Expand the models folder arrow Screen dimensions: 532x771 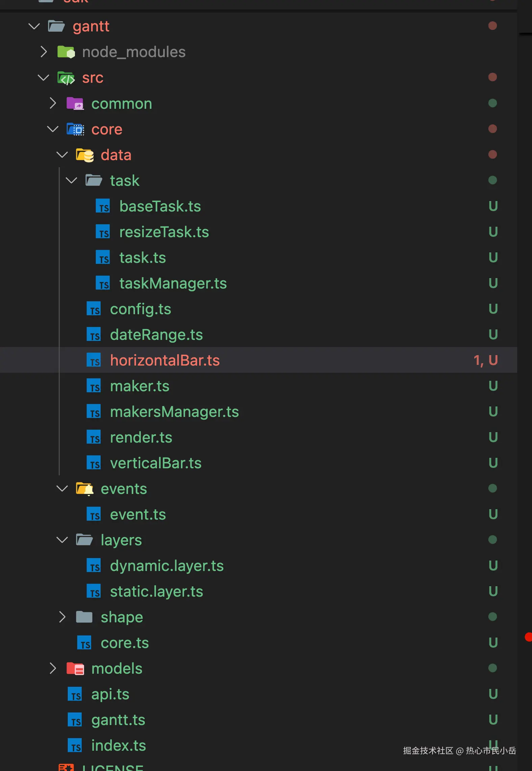coord(53,669)
